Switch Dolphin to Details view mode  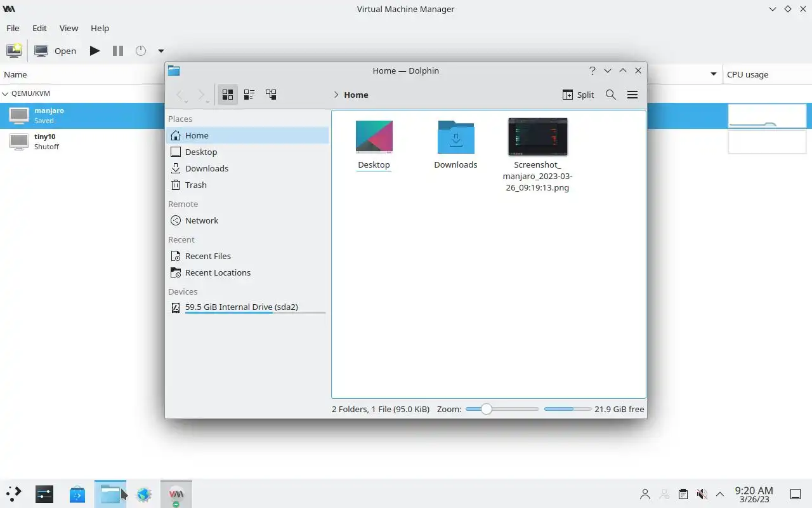(x=271, y=95)
